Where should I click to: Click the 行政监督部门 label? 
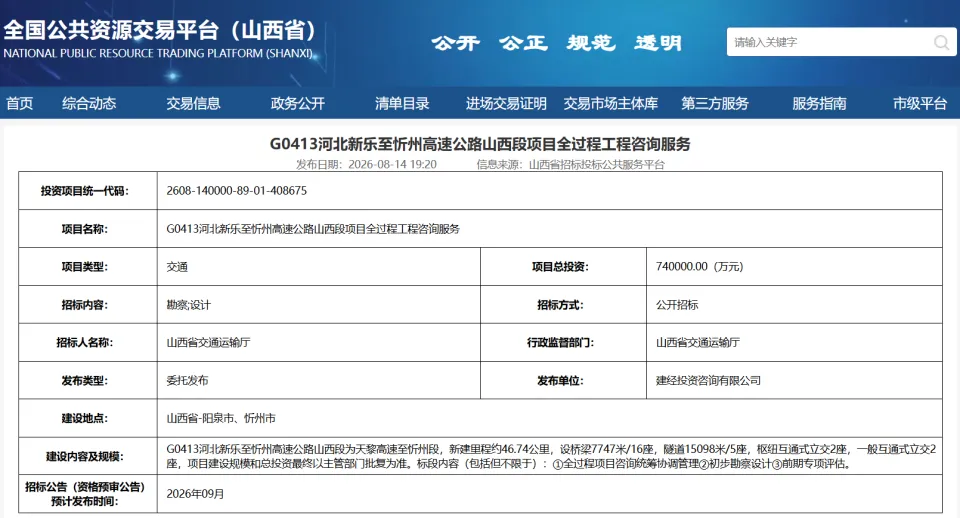coord(560,342)
